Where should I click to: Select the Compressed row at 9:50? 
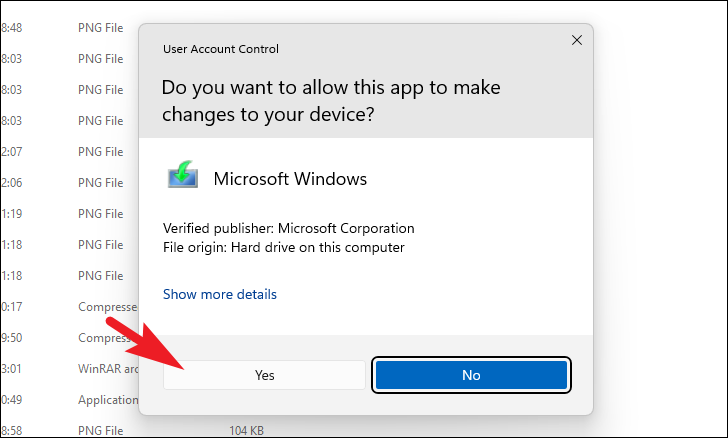70,338
